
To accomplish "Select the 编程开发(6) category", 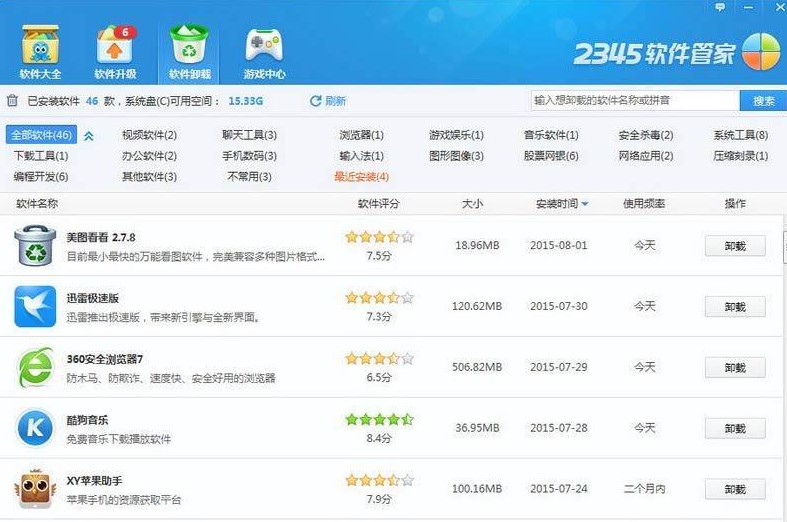I will (x=41, y=177).
